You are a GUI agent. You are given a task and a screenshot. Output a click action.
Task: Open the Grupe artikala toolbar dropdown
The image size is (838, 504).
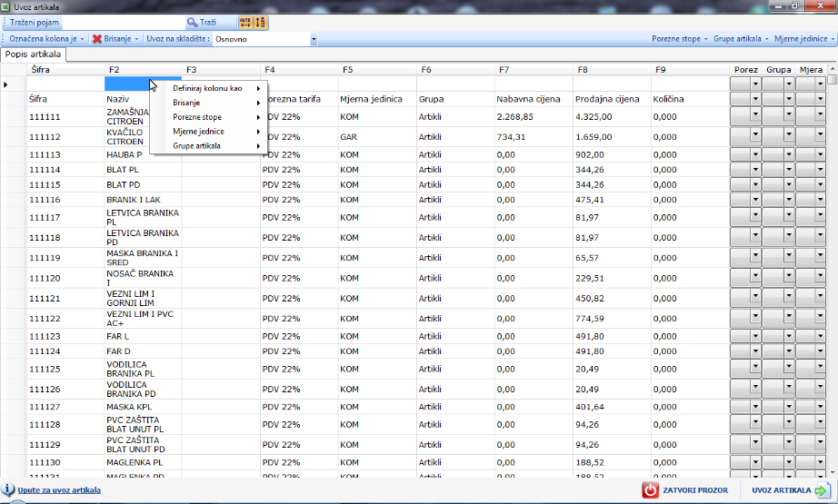point(741,39)
